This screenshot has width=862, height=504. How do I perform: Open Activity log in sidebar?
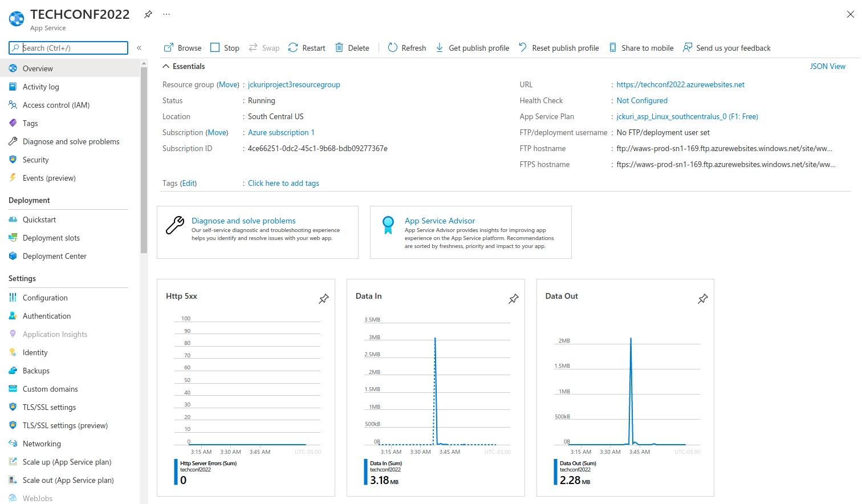(70, 87)
